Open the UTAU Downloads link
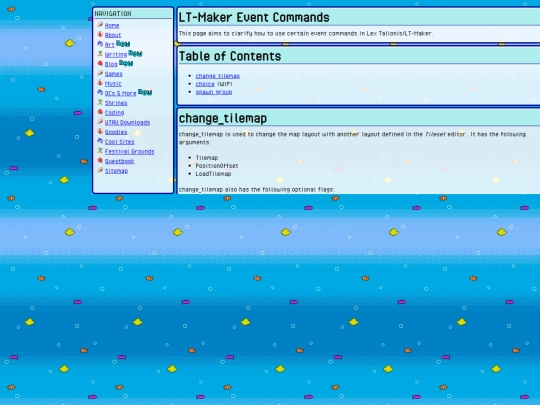Viewport: 540px width, 405px height. click(127, 122)
